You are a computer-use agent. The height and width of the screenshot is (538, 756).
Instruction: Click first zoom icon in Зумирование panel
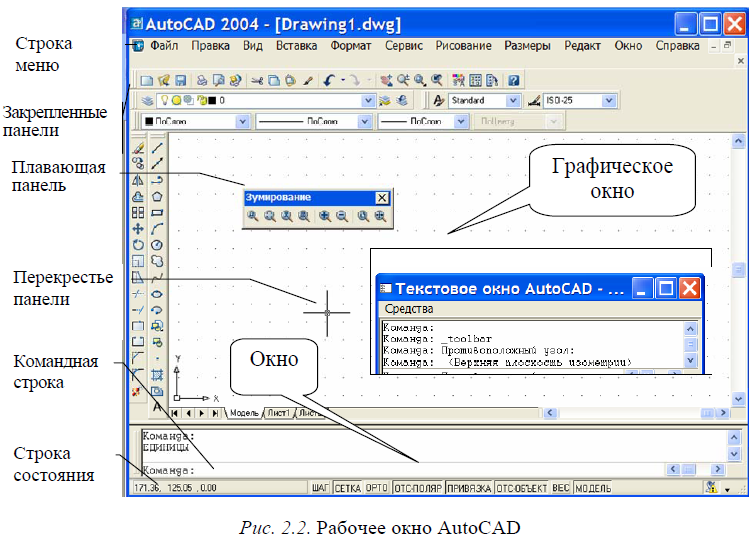(253, 216)
